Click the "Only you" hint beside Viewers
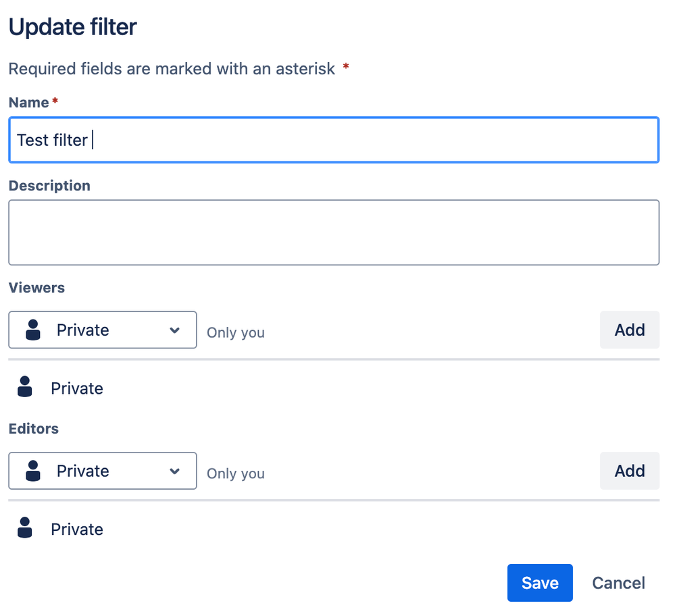Image resolution: width=675 pixels, height=616 pixels. 236,333
